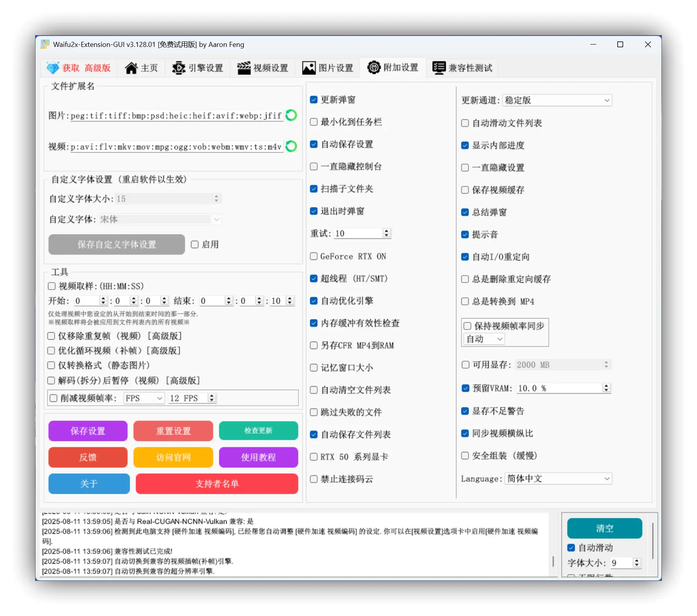Screen dimensions: 697x616
Task: Click 重置设置 button
Action: pyautogui.click(x=173, y=431)
